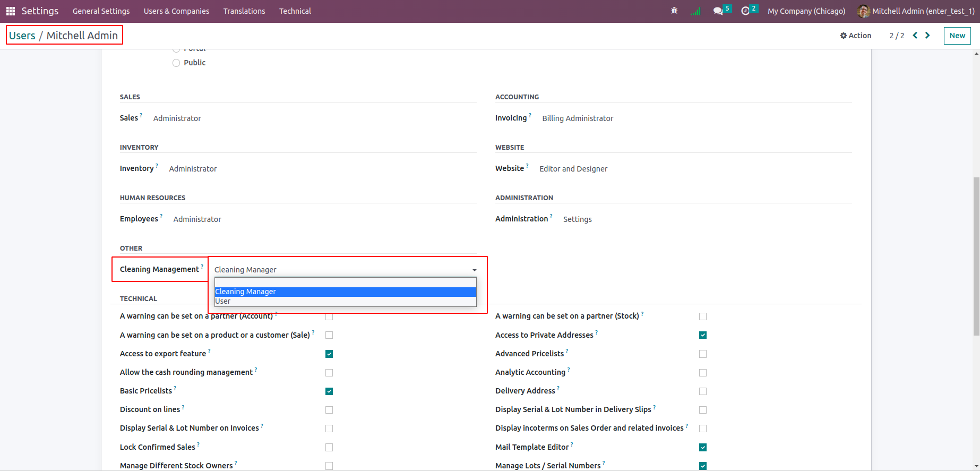Enable Lock Confirmed Sales checkbox
This screenshot has width=980, height=471.
[329, 448]
